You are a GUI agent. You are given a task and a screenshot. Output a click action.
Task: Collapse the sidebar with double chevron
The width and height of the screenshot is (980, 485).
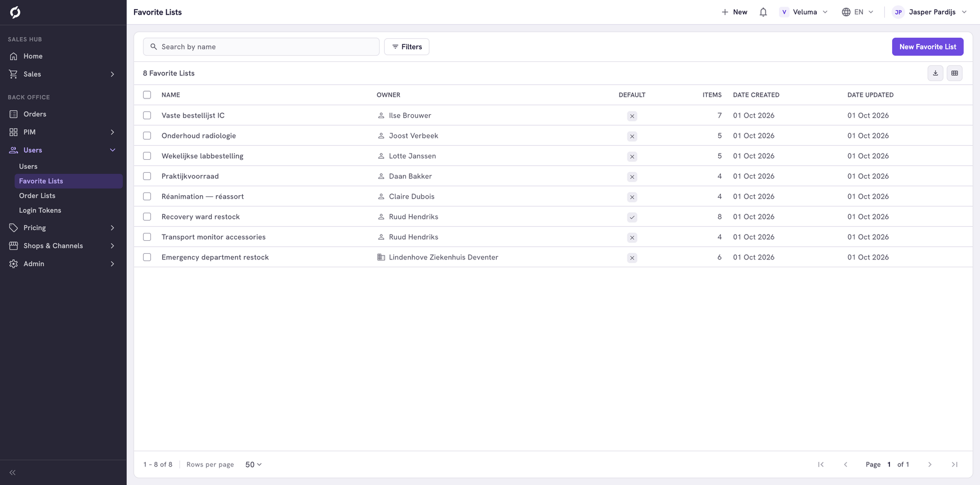(12, 473)
